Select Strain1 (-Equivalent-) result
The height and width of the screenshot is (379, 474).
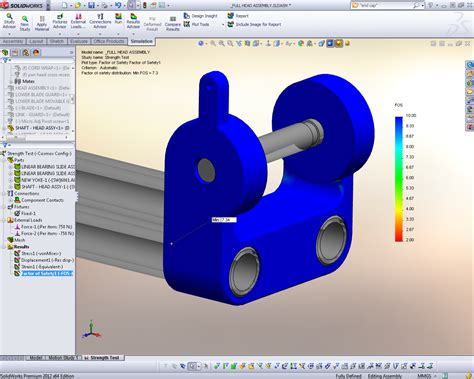pos(38,267)
